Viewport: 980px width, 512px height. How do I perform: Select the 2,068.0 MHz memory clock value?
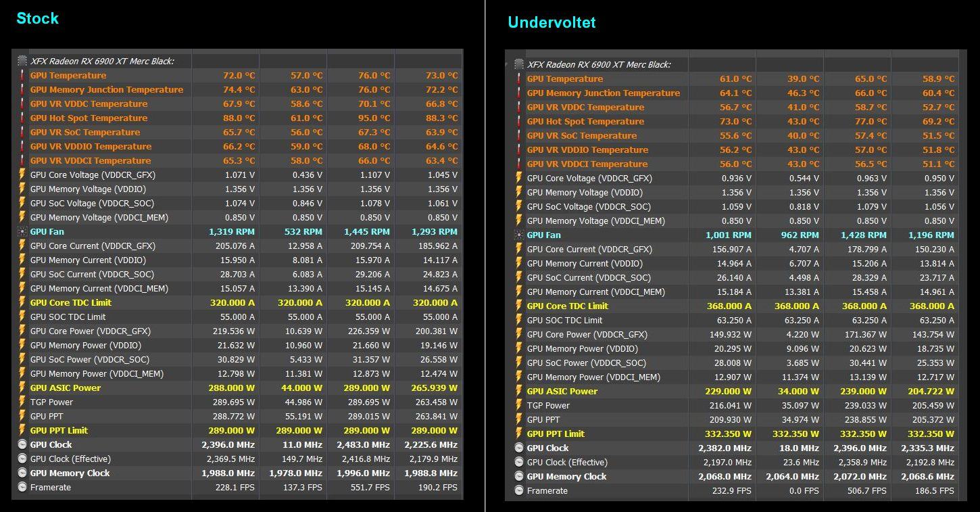(725, 476)
